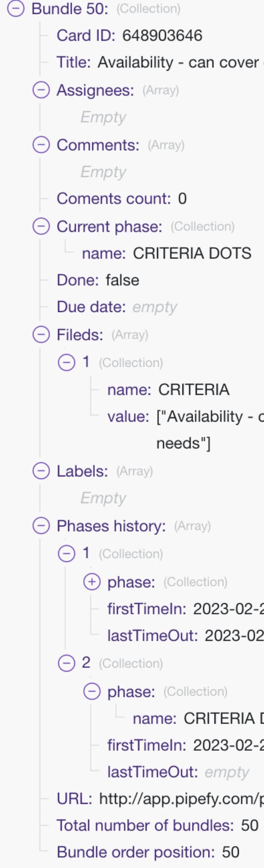Collapse item 1 under Fileds

coord(66,362)
